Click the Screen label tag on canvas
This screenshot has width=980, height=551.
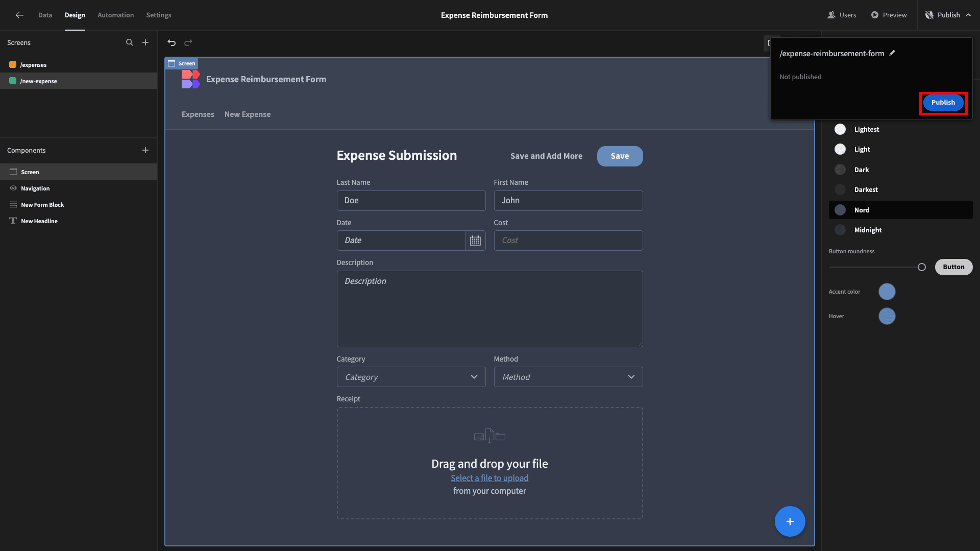182,63
